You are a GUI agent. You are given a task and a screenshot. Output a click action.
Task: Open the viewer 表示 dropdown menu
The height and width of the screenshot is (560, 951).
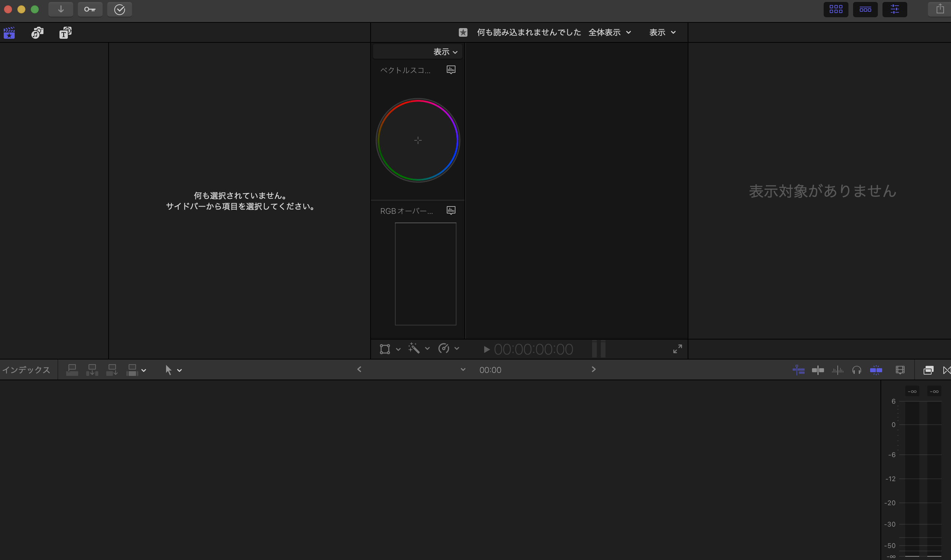[662, 32]
